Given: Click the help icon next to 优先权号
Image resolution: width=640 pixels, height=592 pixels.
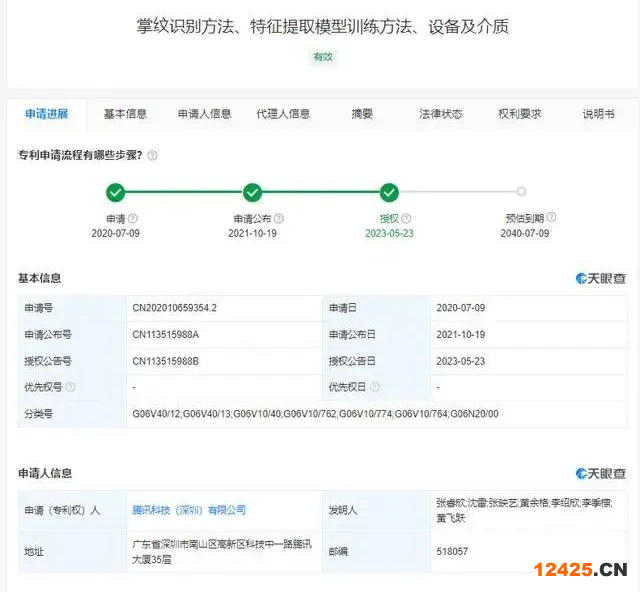Looking at the screenshot, I should (x=70, y=387).
